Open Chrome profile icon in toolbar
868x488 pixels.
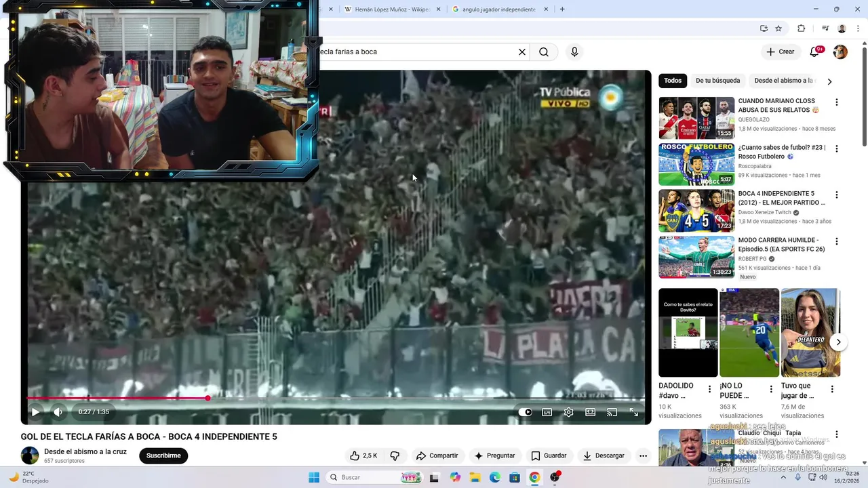pos(842,28)
